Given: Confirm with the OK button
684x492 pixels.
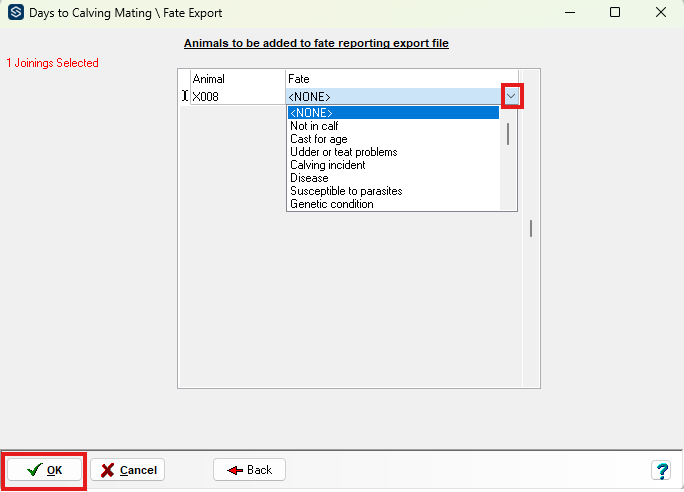Looking at the screenshot, I should pyautogui.click(x=45, y=470).
